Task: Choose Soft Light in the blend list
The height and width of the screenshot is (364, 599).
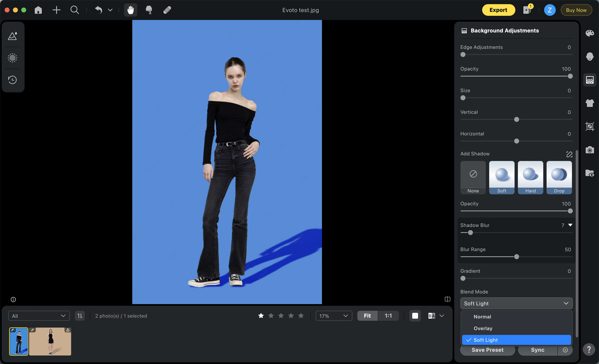Action: pos(516,340)
